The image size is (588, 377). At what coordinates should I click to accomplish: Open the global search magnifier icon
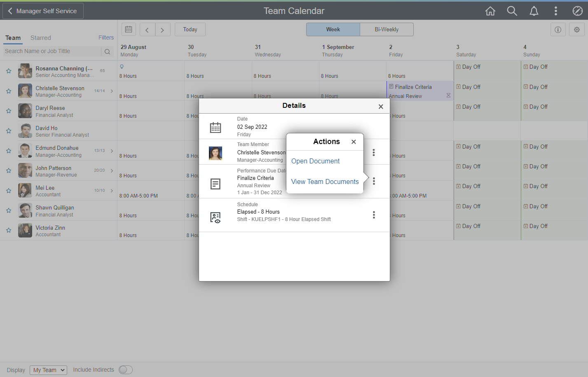(512, 11)
